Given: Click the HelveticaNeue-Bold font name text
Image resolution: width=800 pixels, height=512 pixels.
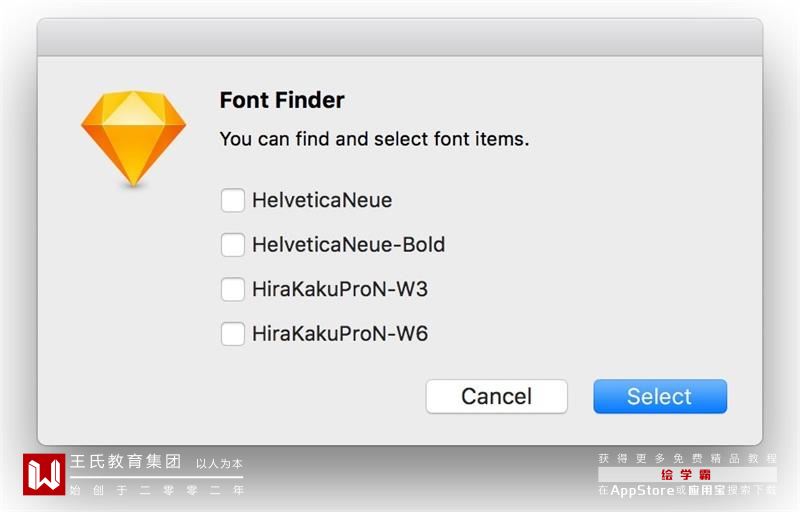Looking at the screenshot, I should point(348,245).
